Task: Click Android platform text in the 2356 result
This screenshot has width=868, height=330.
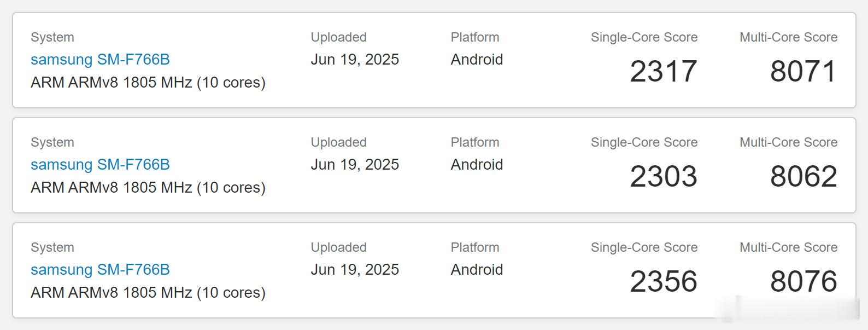Action: pyautogui.click(x=477, y=269)
